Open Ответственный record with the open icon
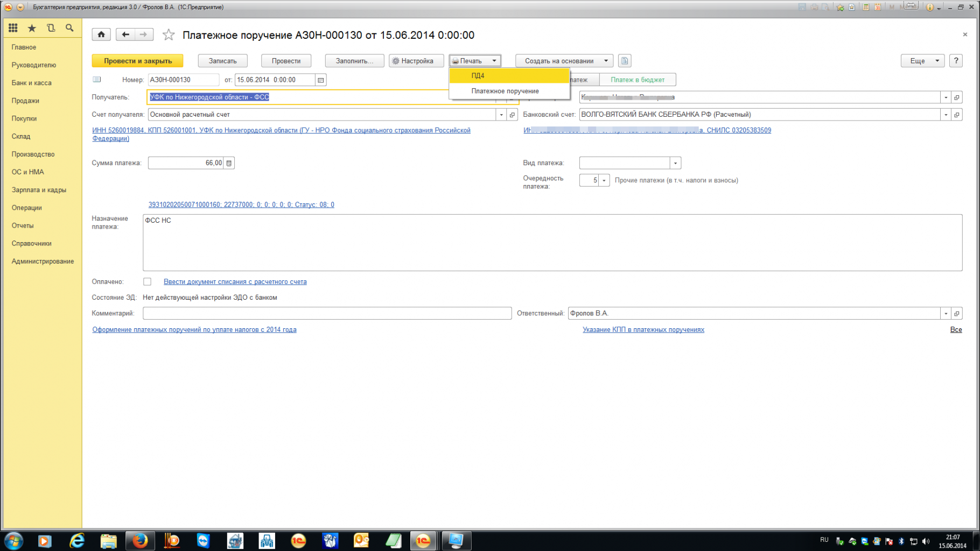 [957, 314]
